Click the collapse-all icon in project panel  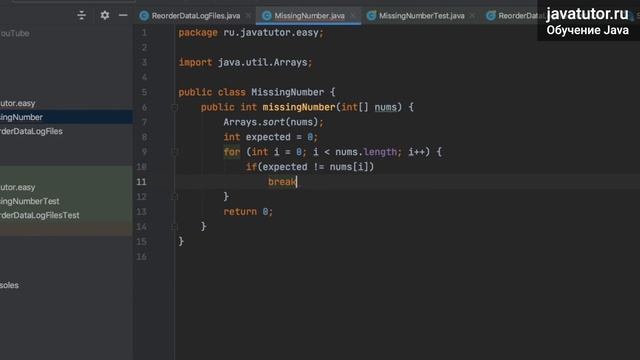tap(82, 16)
